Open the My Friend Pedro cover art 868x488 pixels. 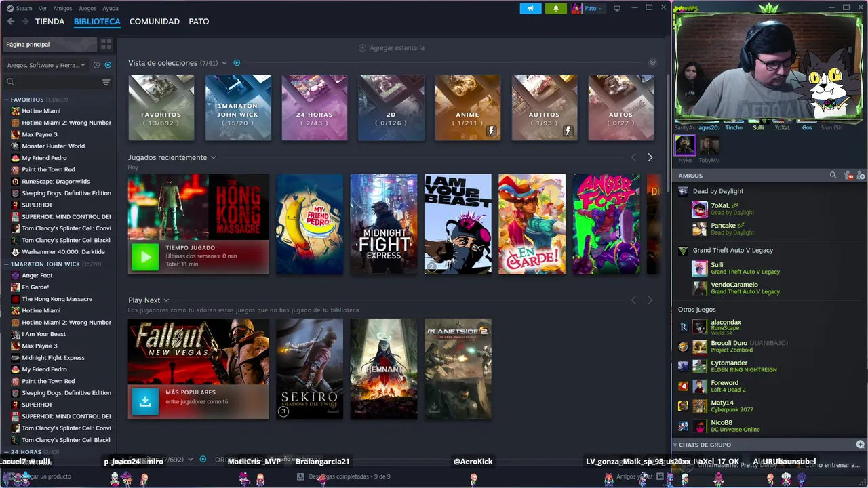point(309,224)
